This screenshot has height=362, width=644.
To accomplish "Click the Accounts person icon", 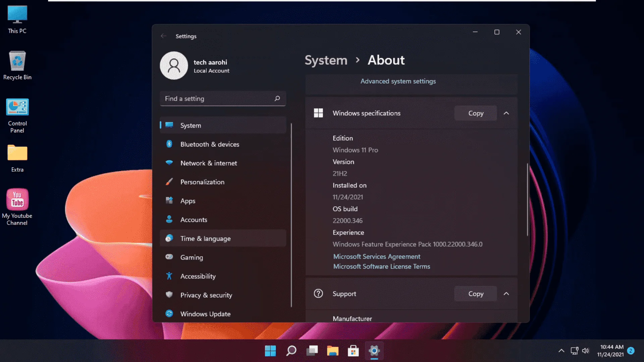I will pos(169,219).
